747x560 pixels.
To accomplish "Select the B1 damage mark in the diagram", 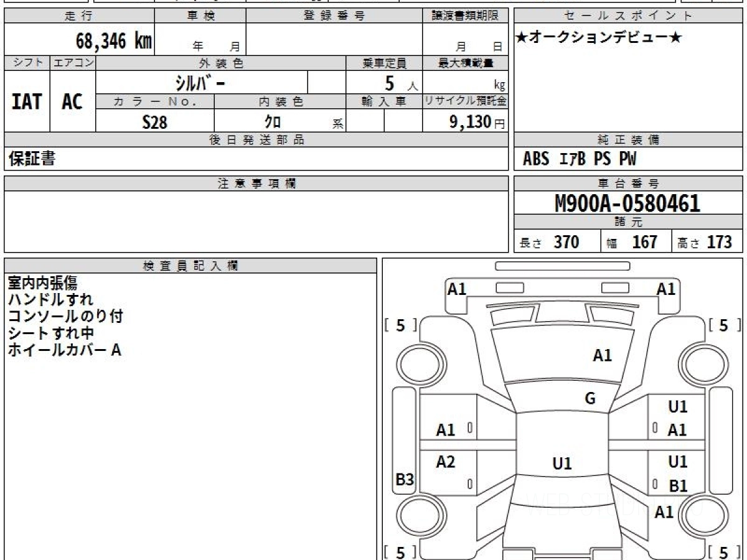I will [x=678, y=486].
